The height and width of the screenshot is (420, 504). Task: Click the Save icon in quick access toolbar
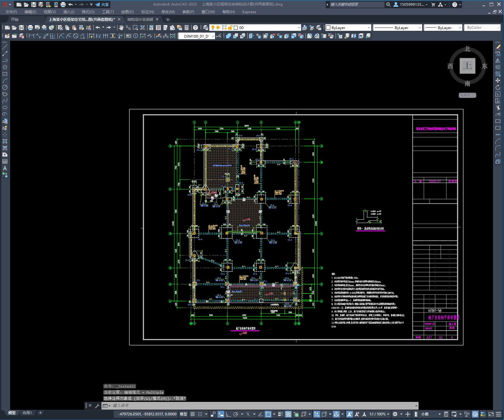coord(34,5)
